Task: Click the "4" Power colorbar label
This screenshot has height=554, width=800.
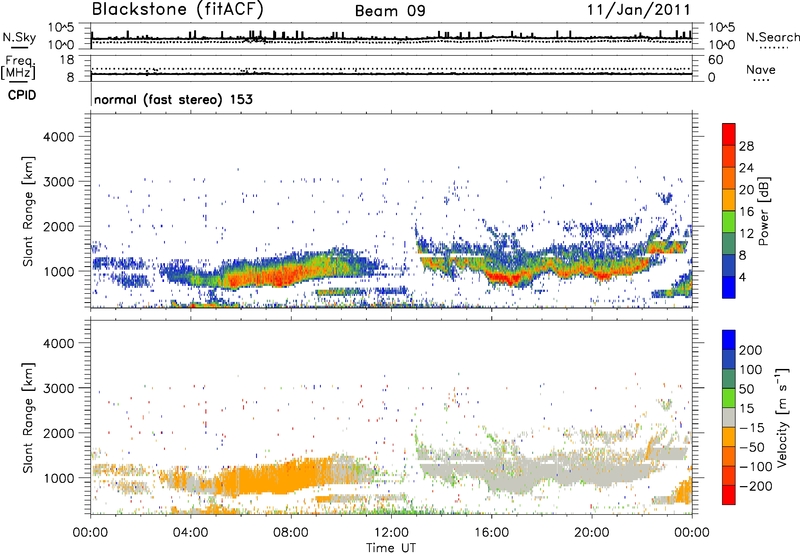Action: coord(743,278)
